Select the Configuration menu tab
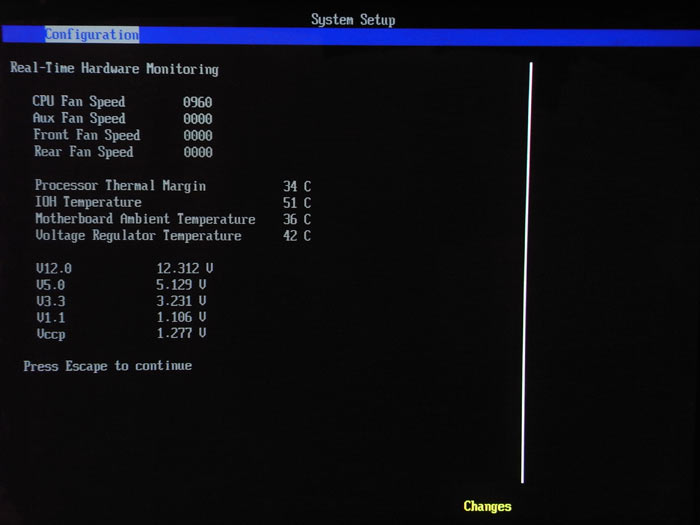 coord(92,35)
